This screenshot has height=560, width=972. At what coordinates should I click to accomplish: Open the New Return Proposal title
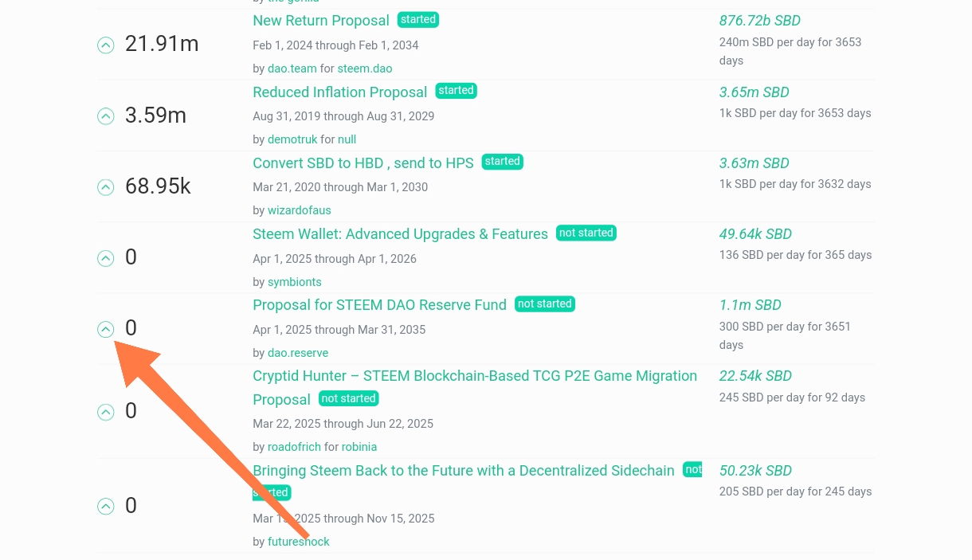(320, 21)
